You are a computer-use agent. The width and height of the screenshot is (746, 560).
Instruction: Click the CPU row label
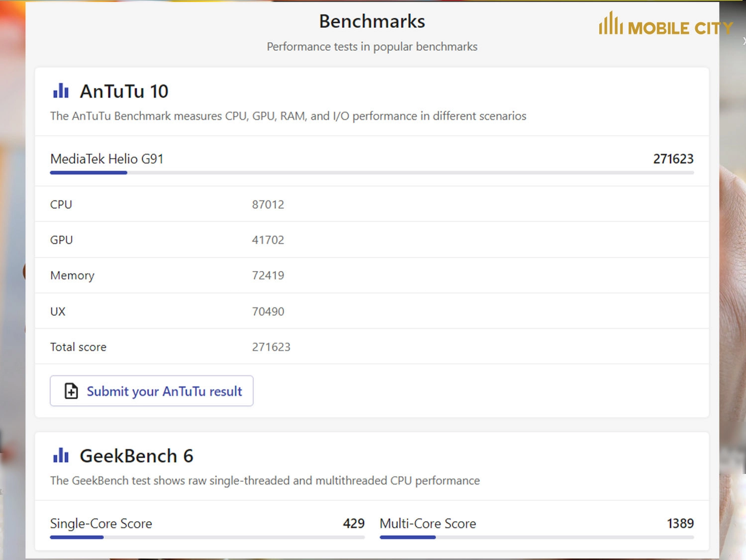tap(61, 204)
